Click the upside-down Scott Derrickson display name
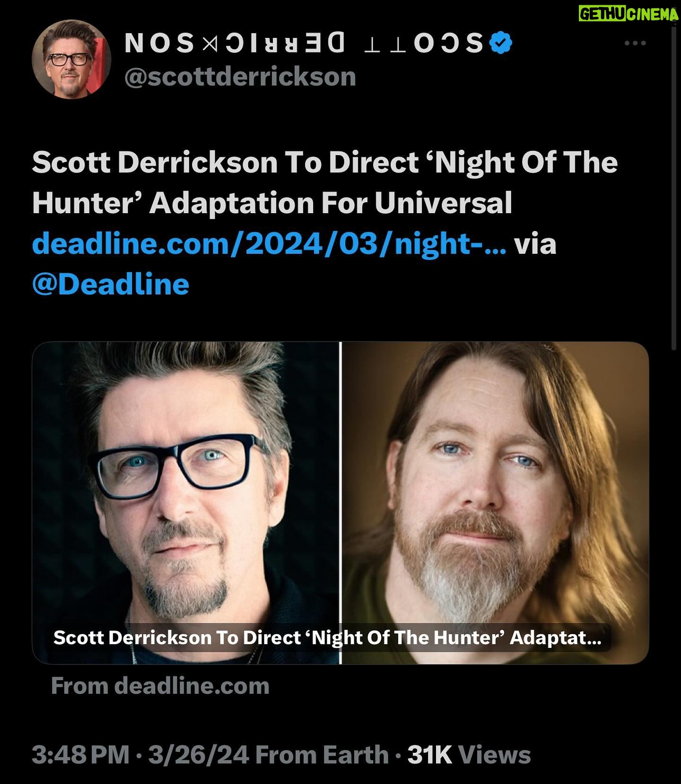The width and height of the screenshot is (681, 784). point(304,43)
